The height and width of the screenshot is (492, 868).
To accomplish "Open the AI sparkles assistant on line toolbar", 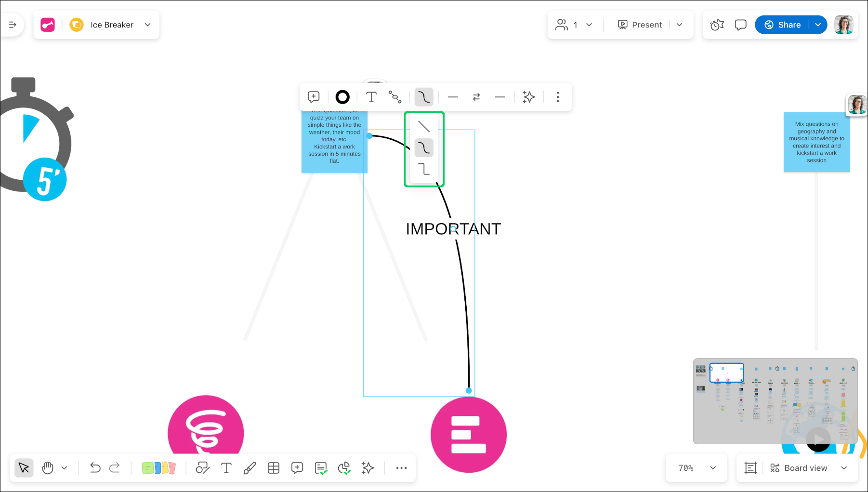I will tap(528, 97).
